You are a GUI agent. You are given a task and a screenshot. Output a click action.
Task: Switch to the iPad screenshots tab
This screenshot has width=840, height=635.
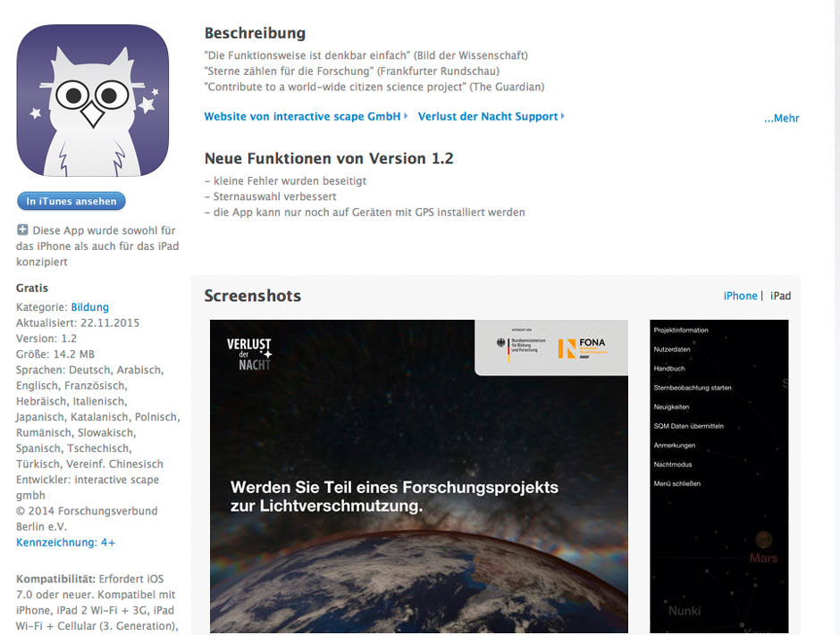780,296
